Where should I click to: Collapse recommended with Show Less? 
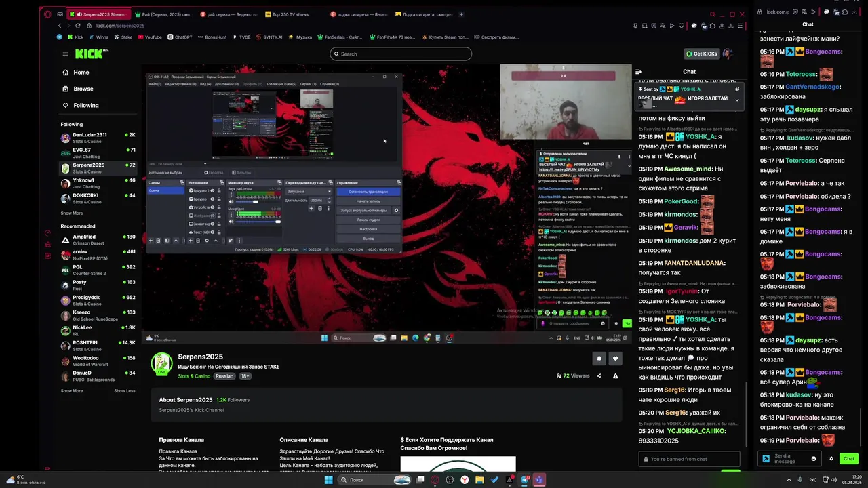point(124,390)
